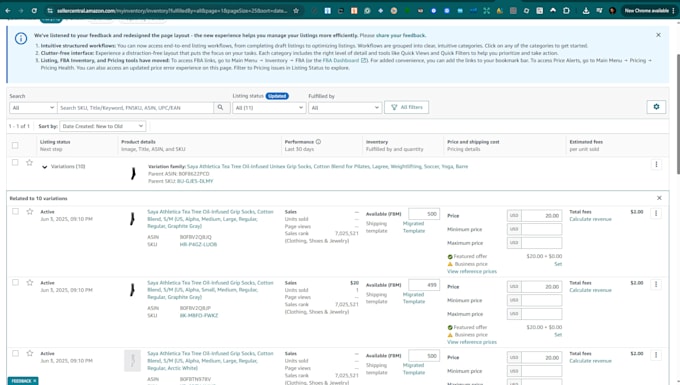The image size is (680, 385).
Task: Click the site info icon in address bar
Action: (x=50, y=10)
